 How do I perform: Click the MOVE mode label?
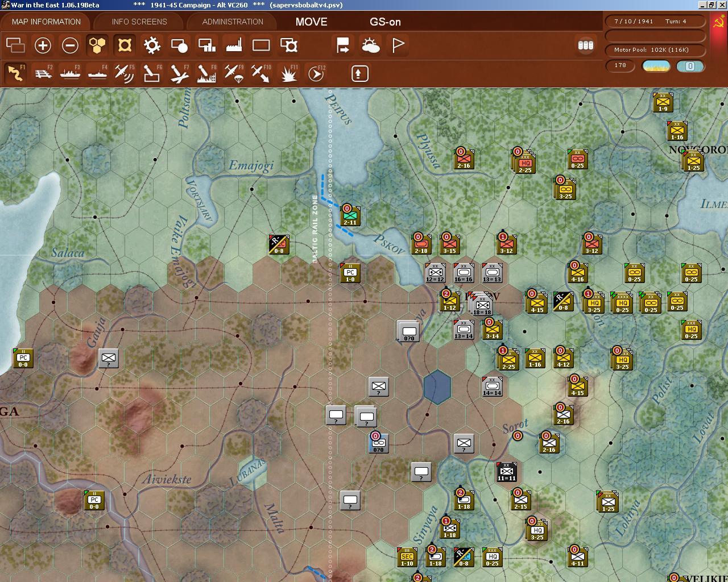pyautogui.click(x=311, y=22)
